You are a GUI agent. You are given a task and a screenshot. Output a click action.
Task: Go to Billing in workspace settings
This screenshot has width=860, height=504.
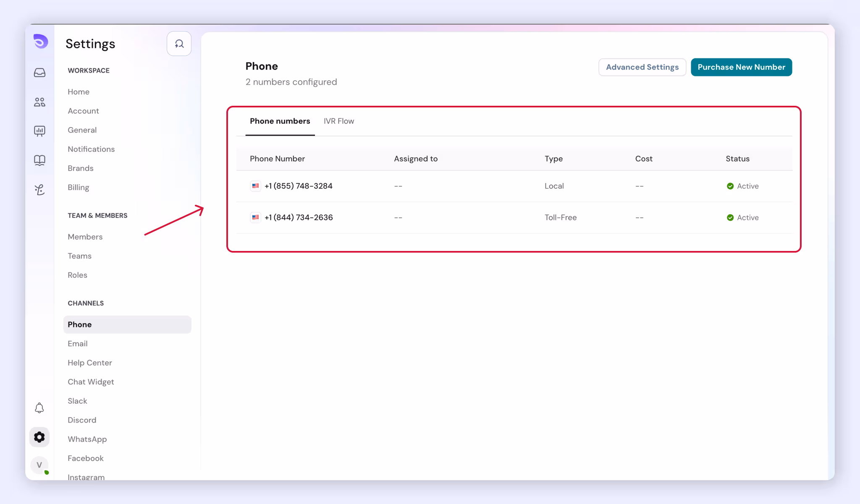[79, 188]
